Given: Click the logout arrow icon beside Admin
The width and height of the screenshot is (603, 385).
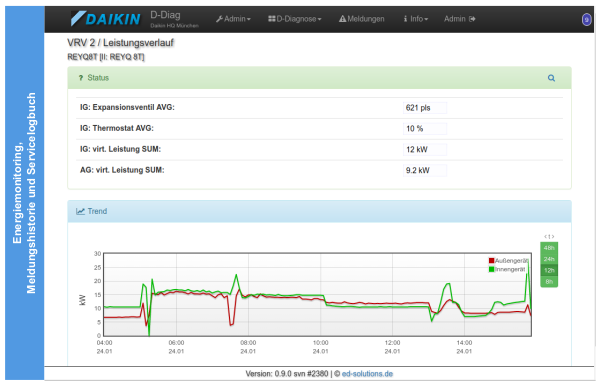Looking at the screenshot, I should tap(472, 19).
